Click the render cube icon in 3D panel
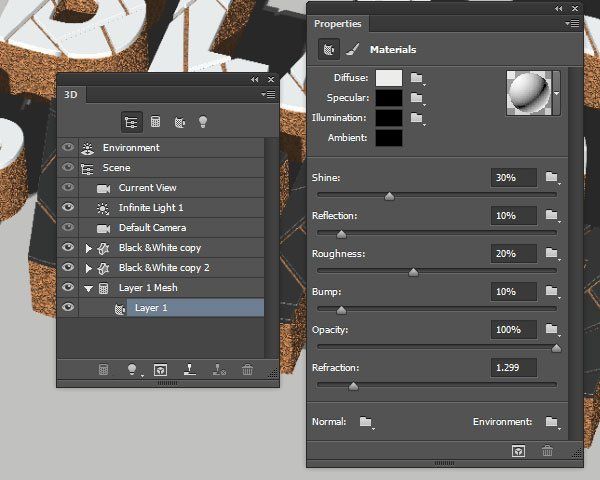 point(160,370)
